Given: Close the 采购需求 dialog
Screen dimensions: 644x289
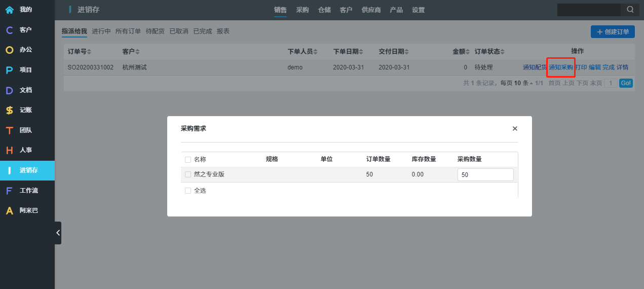Looking at the screenshot, I should (515, 129).
